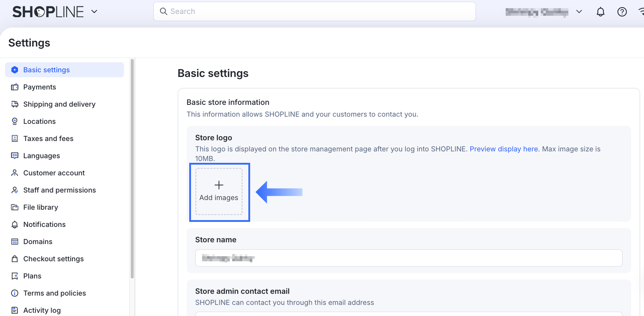Viewport: 644px width, 316px height.
Task: Click the Preview display here link
Action: (504, 149)
